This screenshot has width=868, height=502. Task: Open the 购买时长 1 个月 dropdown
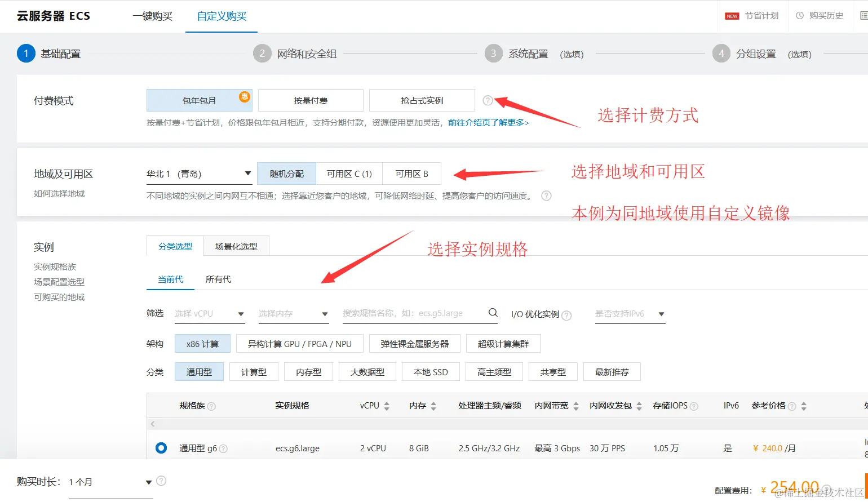pos(110,482)
